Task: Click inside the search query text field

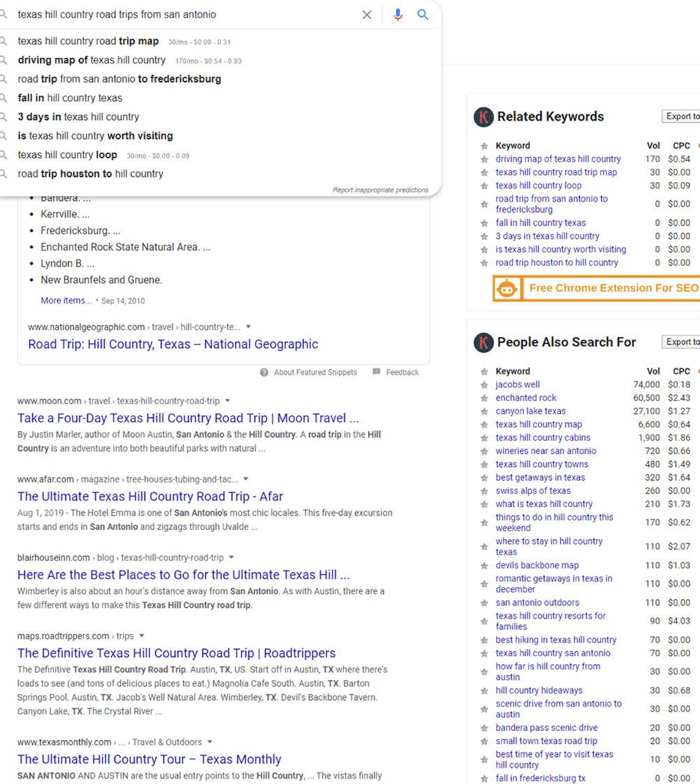Action: 181,15
